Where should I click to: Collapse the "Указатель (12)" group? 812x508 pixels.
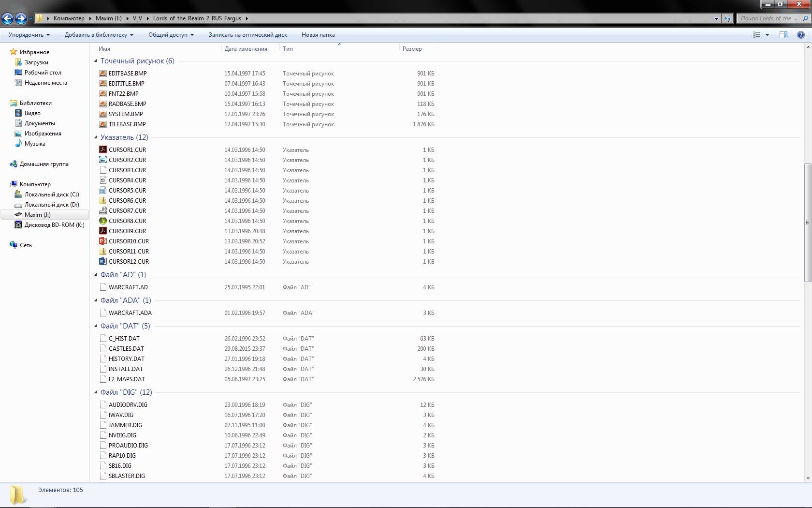pos(96,137)
